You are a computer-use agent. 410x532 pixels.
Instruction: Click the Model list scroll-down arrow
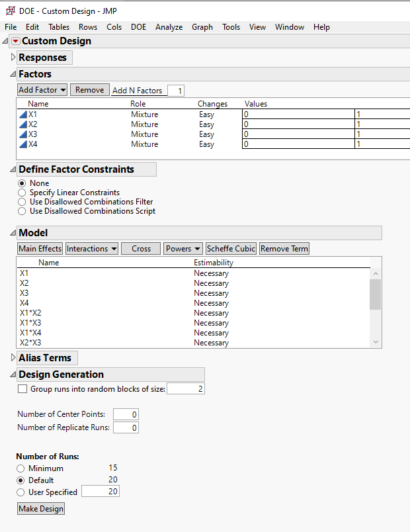tap(376, 343)
